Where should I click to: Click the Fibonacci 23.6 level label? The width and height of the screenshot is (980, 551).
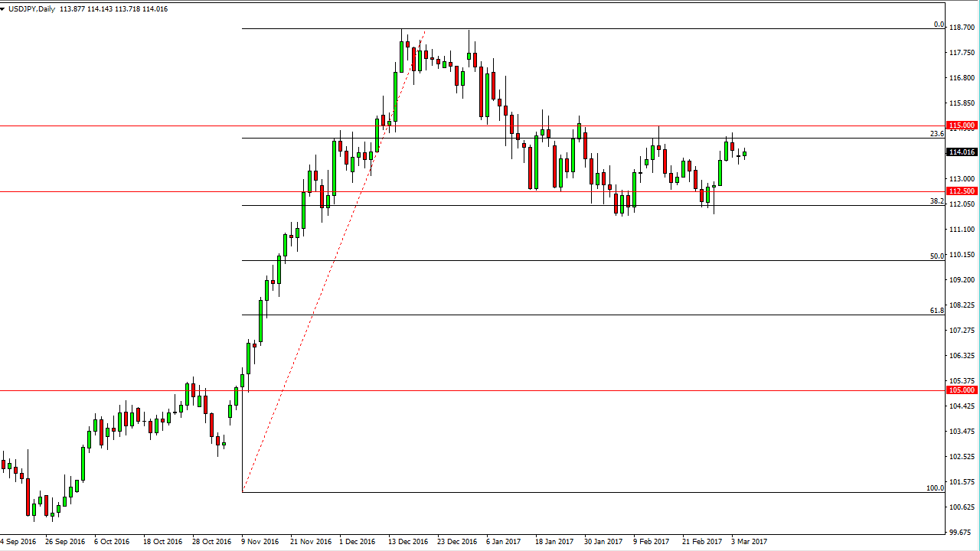tap(937, 133)
